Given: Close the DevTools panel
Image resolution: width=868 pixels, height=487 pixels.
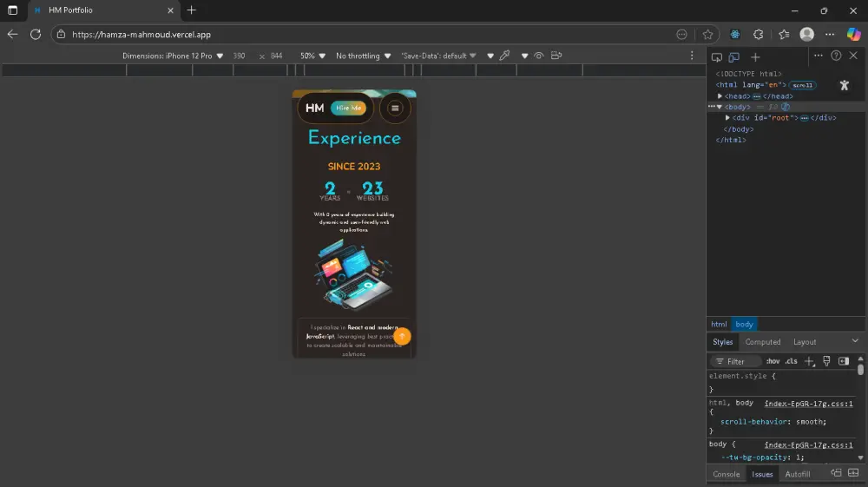Looking at the screenshot, I should coord(853,56).
